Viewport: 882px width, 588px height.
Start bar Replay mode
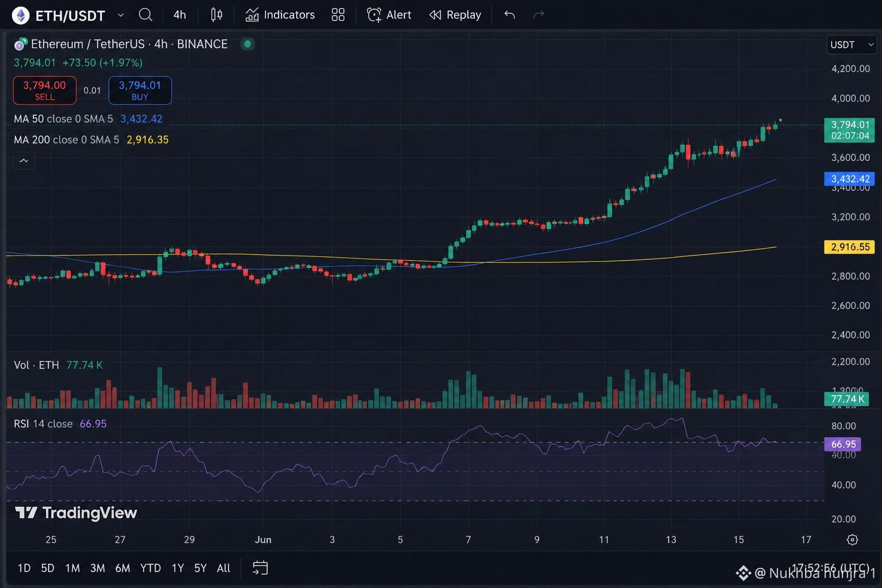click(455, 15)
